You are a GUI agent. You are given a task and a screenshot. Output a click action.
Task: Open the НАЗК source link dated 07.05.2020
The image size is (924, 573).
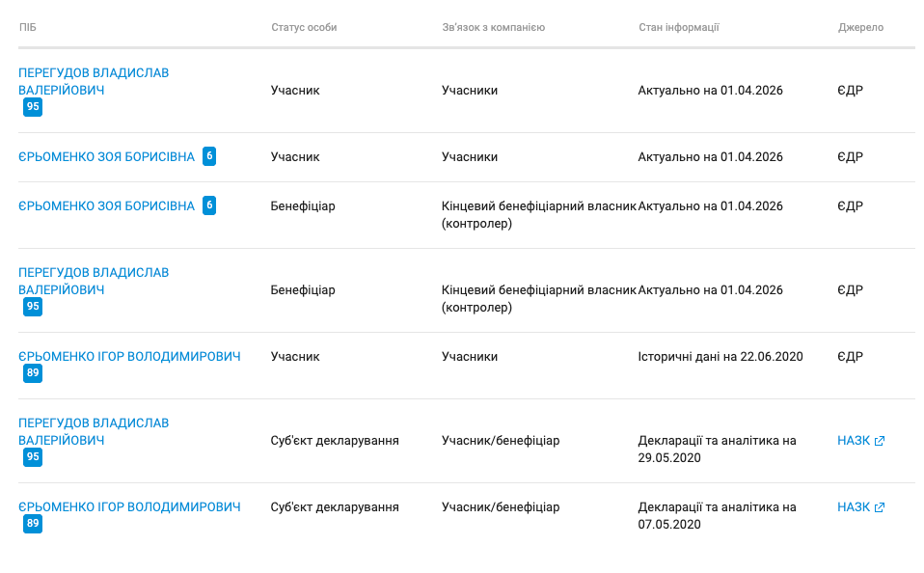coord(854,507)
